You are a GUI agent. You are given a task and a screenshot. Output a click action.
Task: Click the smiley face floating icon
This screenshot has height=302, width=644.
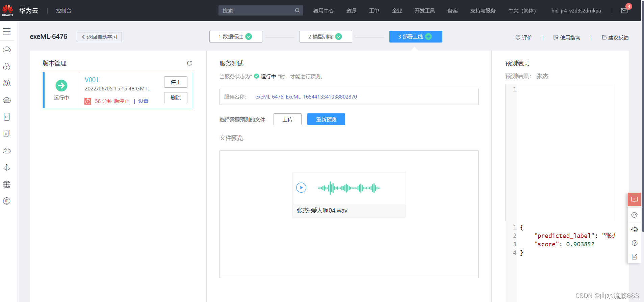635,215
